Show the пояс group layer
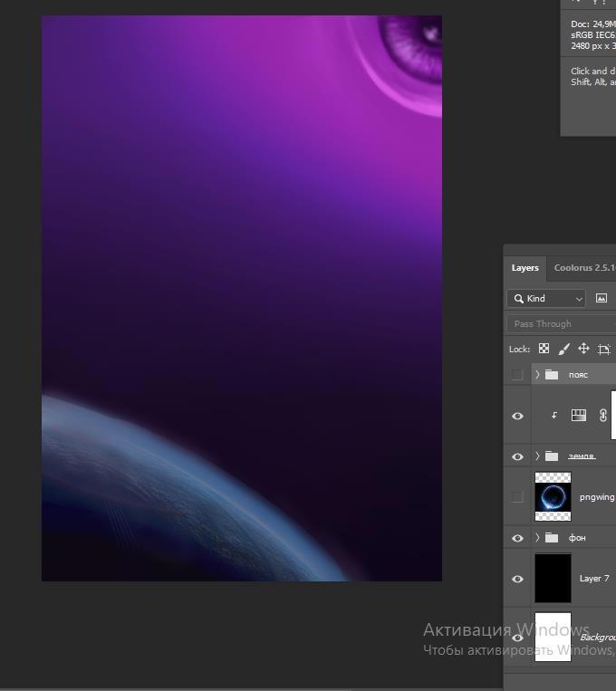The image size is (616, 691). 517,374
